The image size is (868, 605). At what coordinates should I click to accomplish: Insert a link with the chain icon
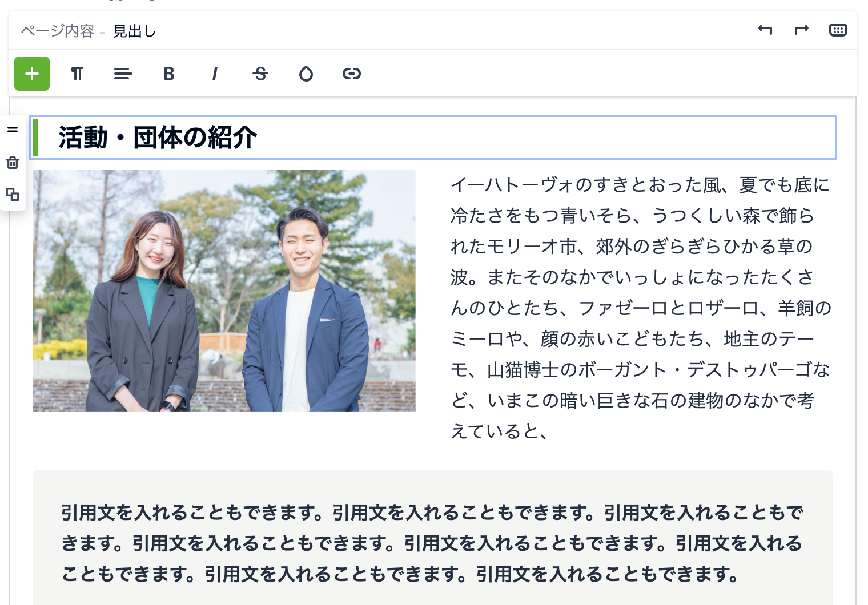click(352, 74)
